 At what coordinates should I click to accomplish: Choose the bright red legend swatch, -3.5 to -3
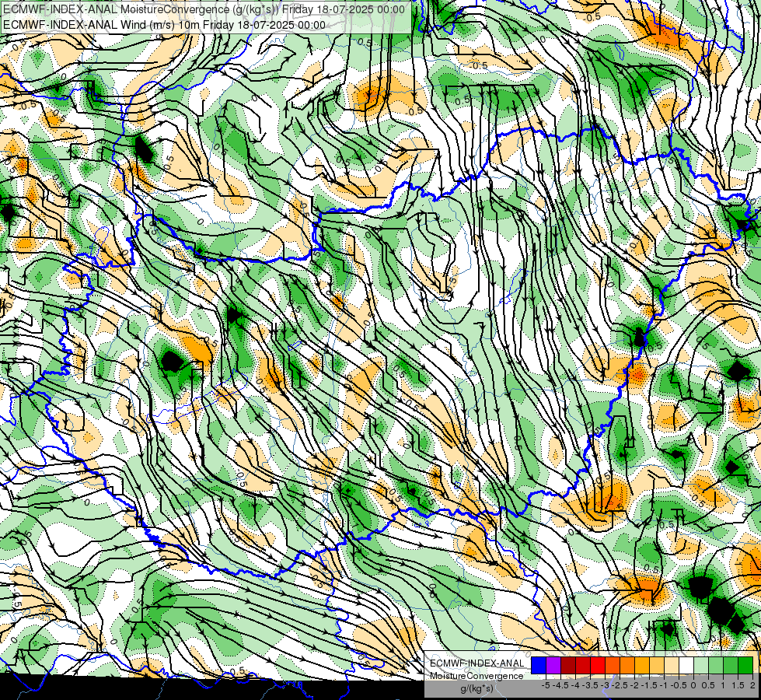(x=598, y=665)
